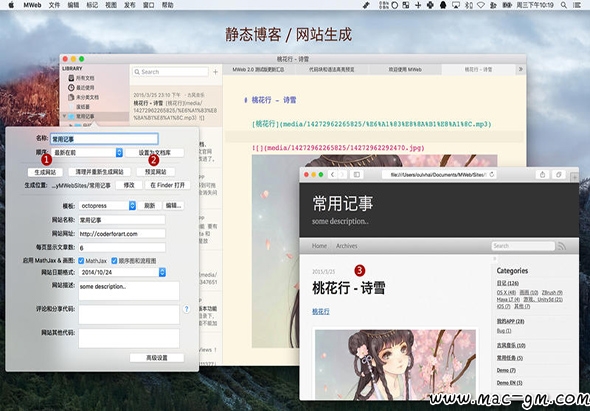590x411 pixels.
Task: Toggle Safari sidebar icon
Action: [357, 175]
